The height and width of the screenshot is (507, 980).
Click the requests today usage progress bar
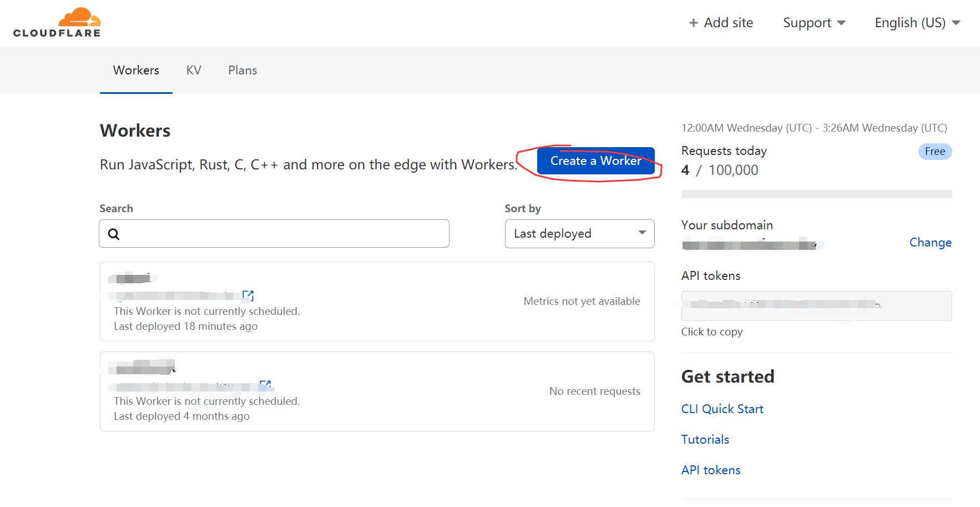tap(816, 194)
